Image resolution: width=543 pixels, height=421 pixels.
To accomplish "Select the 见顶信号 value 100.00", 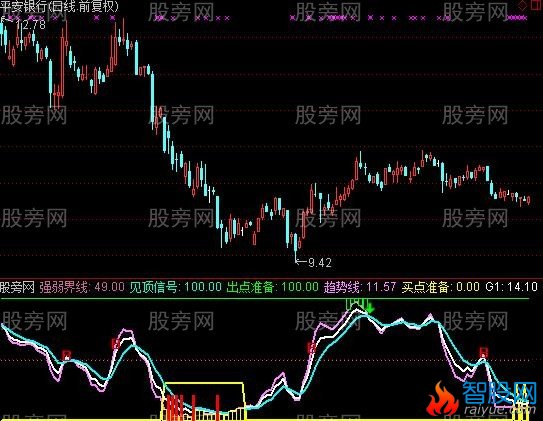I will [203, 287].
